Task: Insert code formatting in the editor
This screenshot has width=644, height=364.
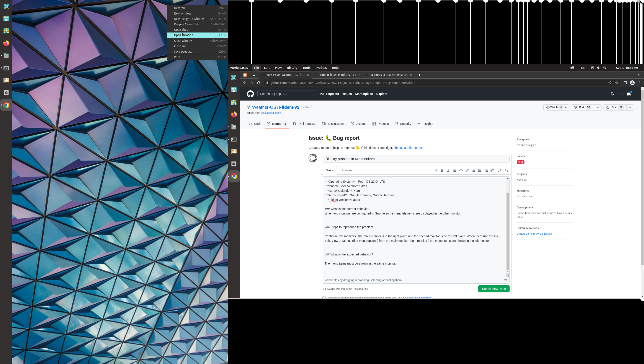Action: click(x=461, y=170)
